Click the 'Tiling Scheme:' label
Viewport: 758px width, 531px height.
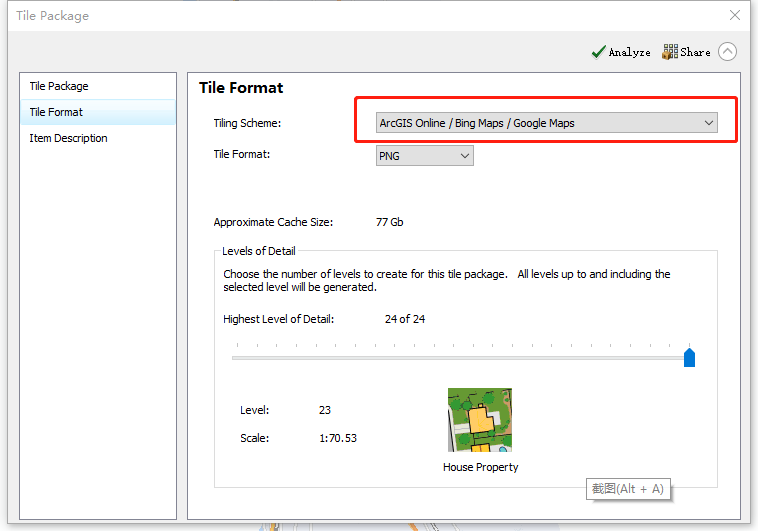click(247, 123)
